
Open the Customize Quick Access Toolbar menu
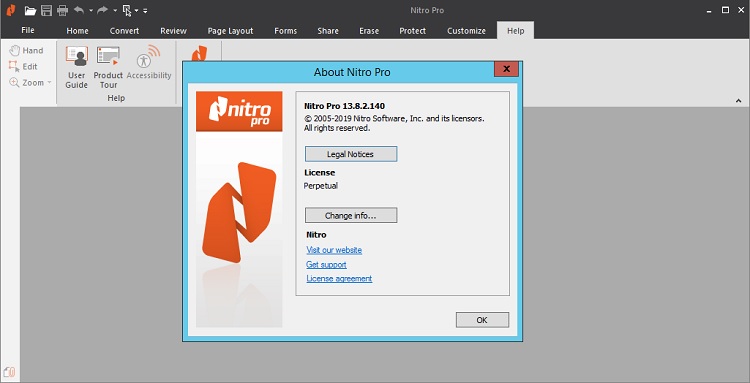(145, 11)
